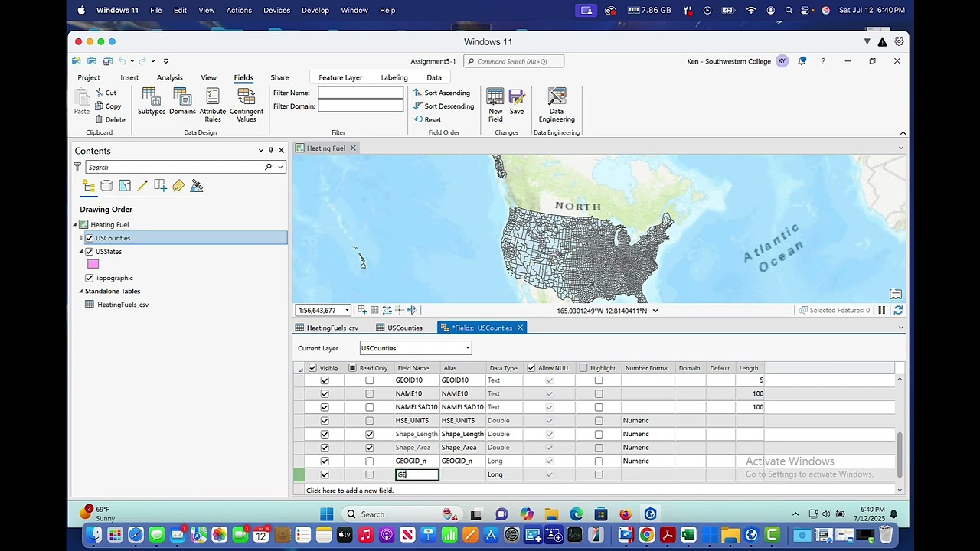
Task: Delete the selected field
Action: (110, 119)
